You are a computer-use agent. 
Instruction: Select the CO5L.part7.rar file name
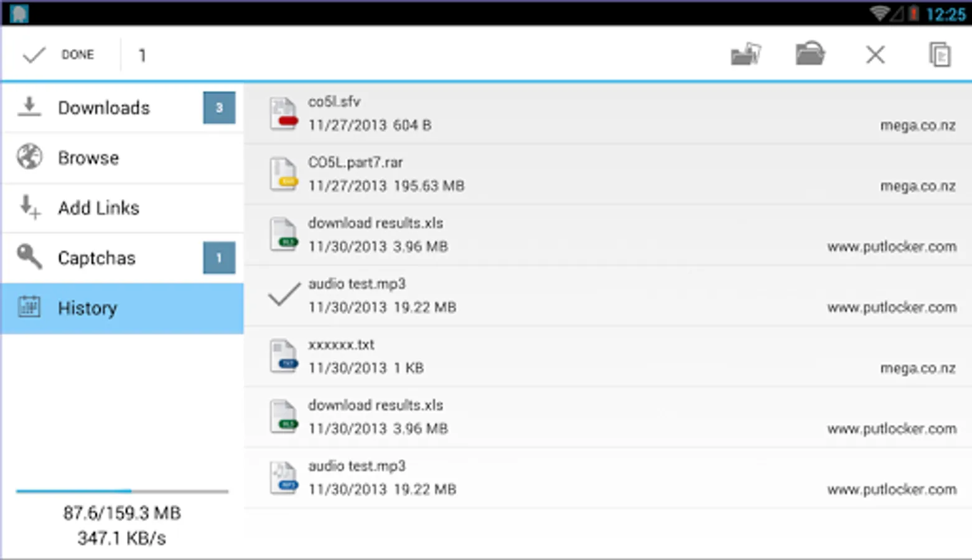tap(355, 162)
